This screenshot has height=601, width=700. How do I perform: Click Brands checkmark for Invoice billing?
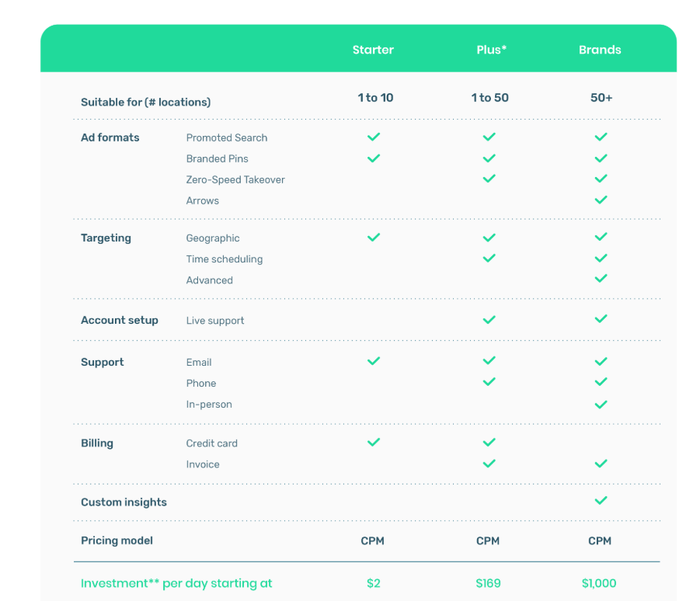[x=600, y=464]
